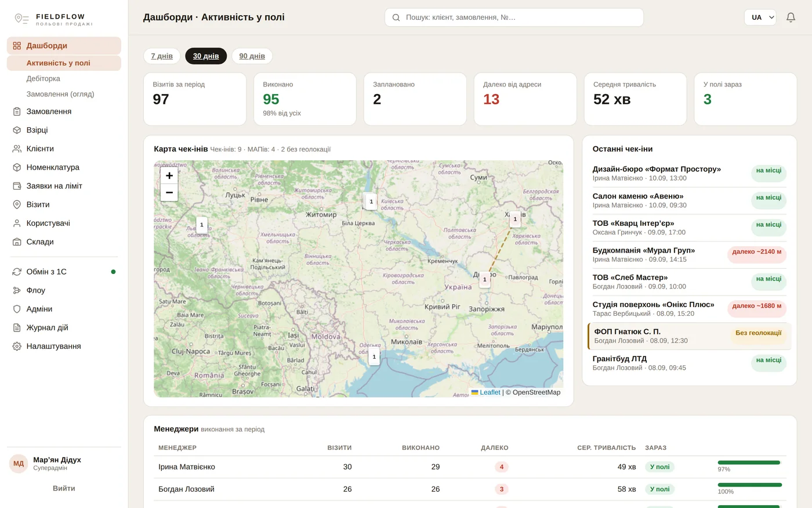
Task: Click the map marker near Харків
Action: (515, 219)
